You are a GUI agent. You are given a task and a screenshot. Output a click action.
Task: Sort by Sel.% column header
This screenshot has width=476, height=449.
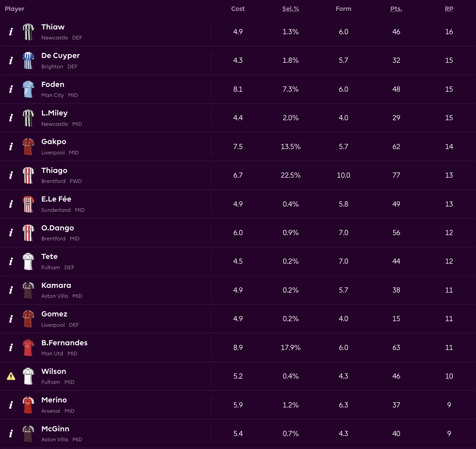[x=290, y=9]
